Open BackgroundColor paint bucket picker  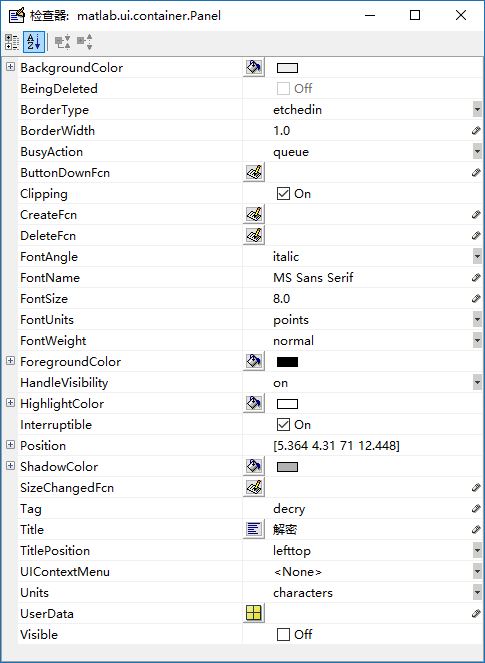pyautogui.click(x=254, y=67)
